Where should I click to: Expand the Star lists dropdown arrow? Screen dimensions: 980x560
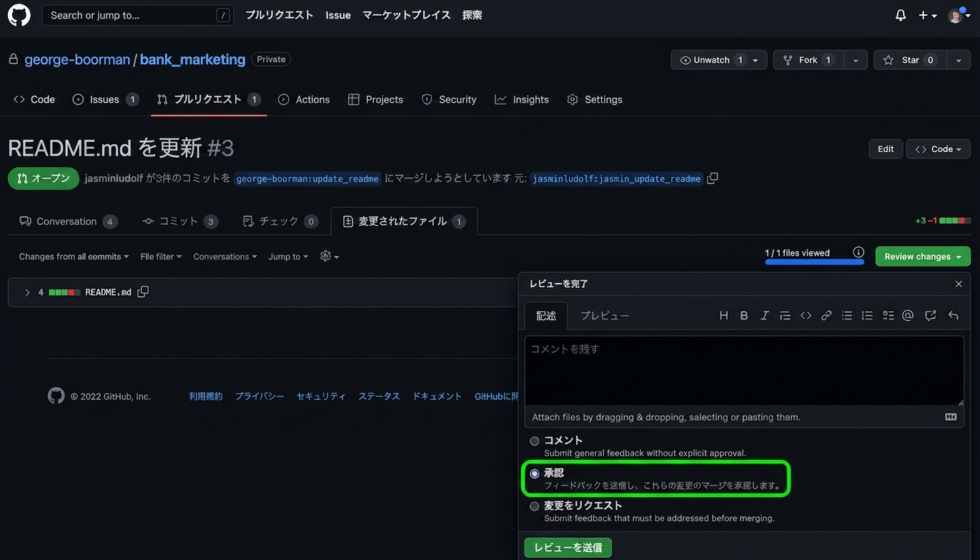tap(959, 60)
